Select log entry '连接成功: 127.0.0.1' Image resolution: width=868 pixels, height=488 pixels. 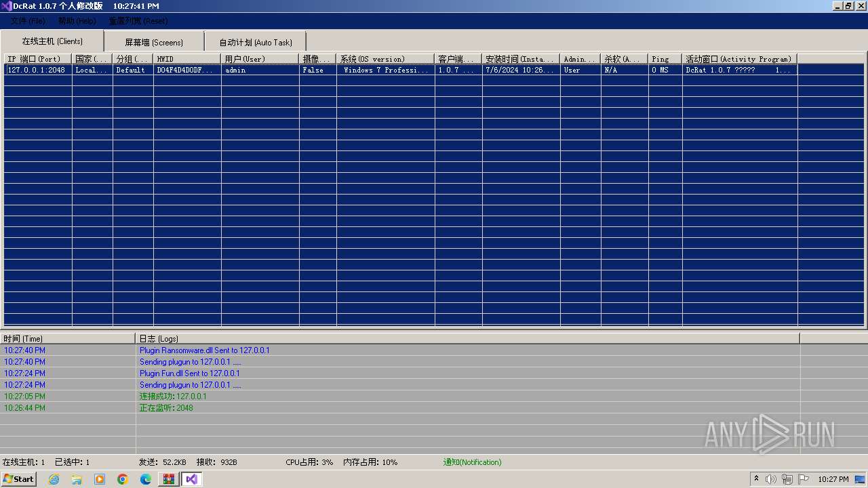point(173,396)
